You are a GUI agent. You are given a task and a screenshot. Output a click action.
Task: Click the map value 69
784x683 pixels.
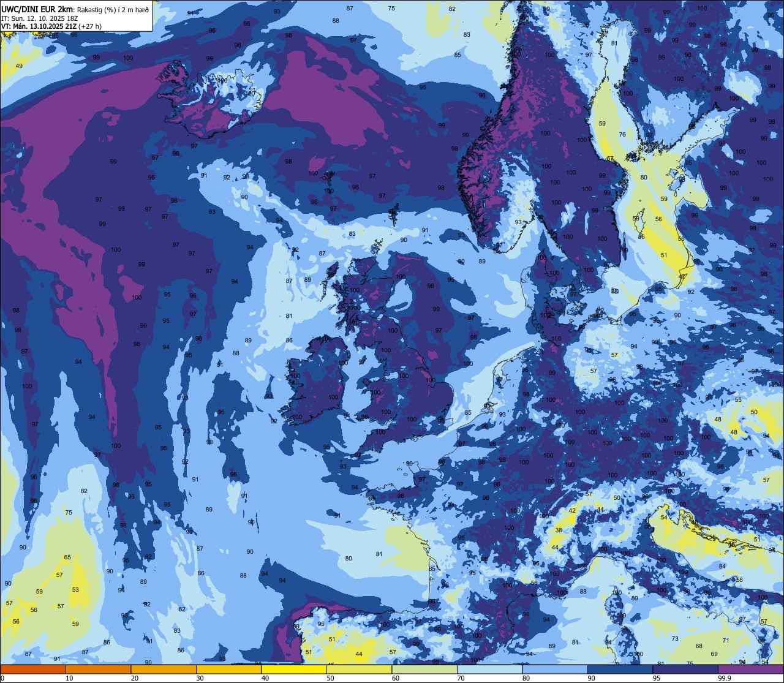(714, 654)
